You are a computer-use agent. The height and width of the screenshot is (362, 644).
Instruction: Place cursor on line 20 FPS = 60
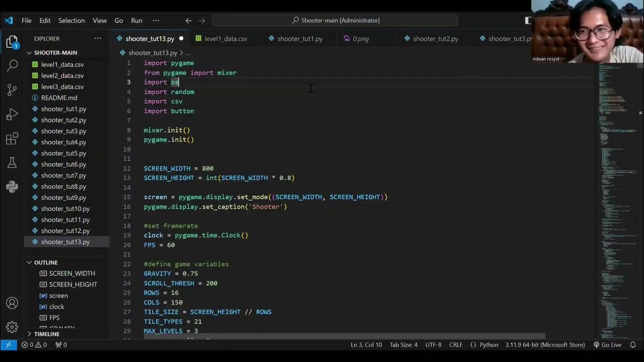click(x=159, y=245)
